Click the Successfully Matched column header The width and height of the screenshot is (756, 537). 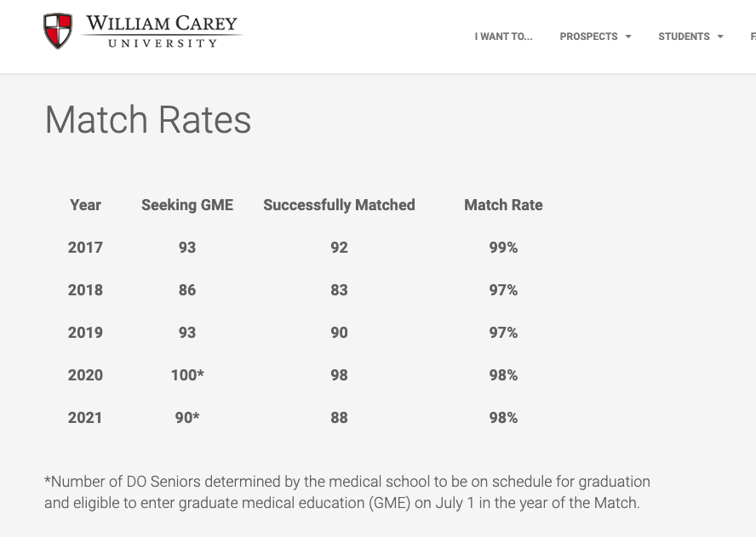click(339, 205)
